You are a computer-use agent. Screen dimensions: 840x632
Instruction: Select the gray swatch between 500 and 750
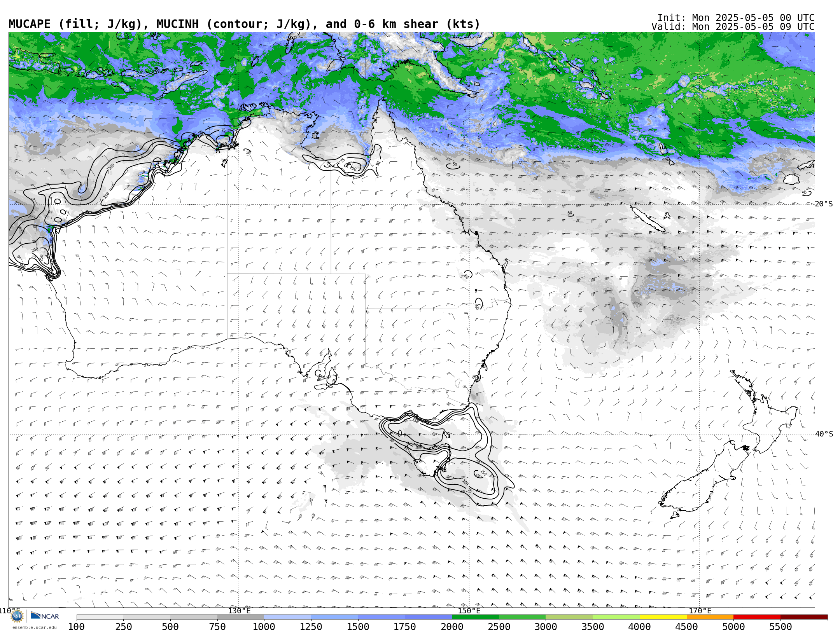(194, 617)
